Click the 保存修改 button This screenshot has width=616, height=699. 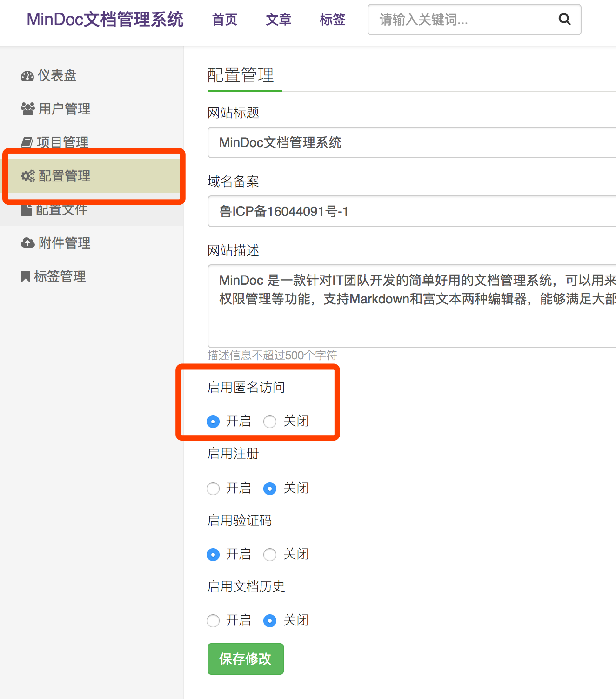(245, 659)
